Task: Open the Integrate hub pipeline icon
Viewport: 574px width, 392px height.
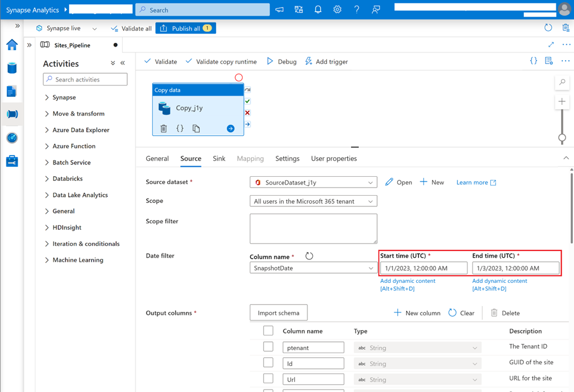Action: (x=12, y=114)
